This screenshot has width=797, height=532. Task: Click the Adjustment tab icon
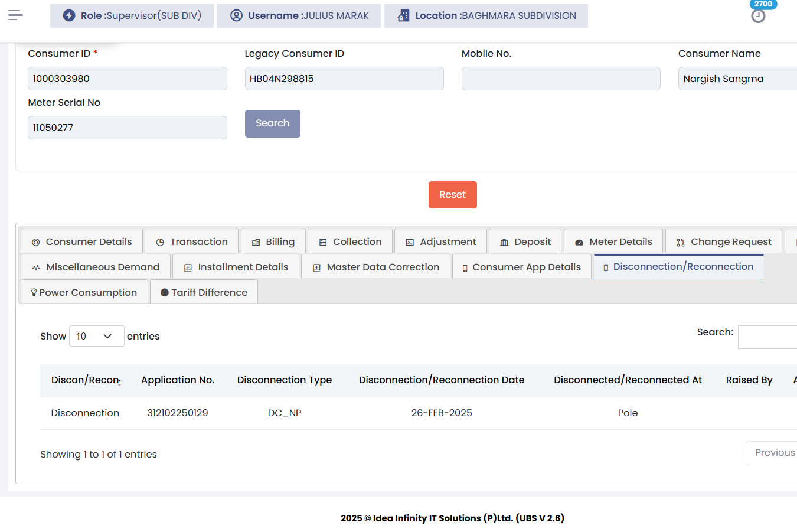click(410, 242)
